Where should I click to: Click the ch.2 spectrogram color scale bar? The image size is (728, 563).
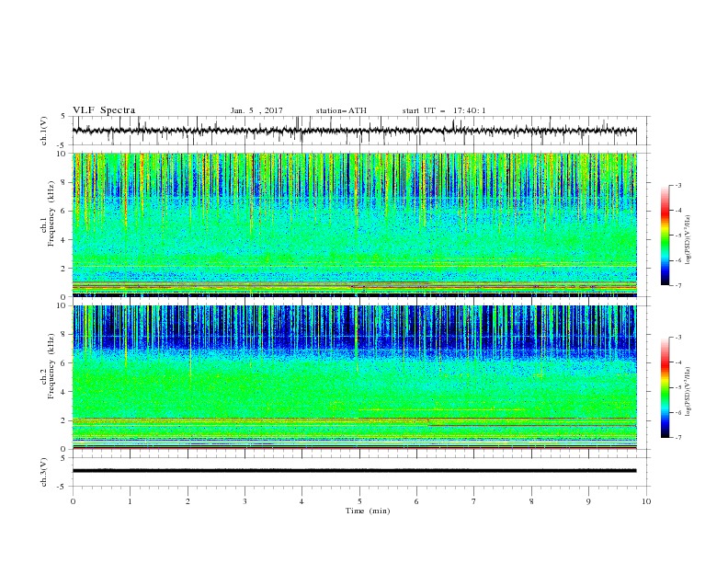pos(665,387)
